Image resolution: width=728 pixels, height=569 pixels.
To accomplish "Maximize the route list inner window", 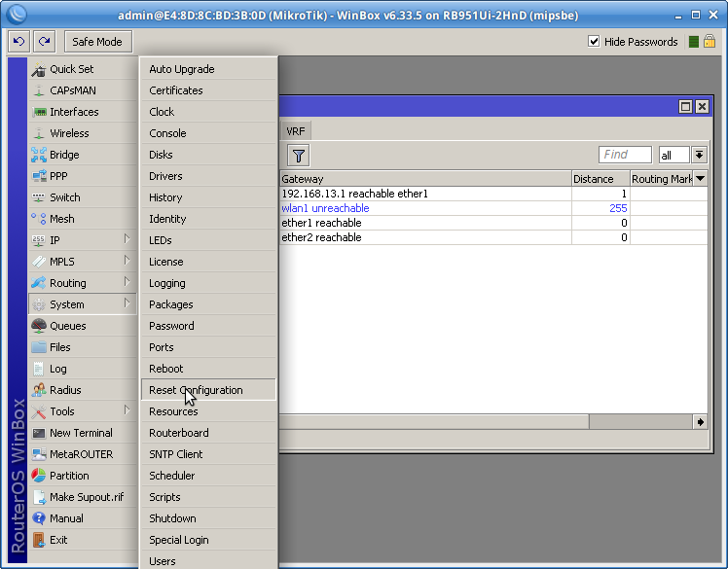I will coord(686,107).
